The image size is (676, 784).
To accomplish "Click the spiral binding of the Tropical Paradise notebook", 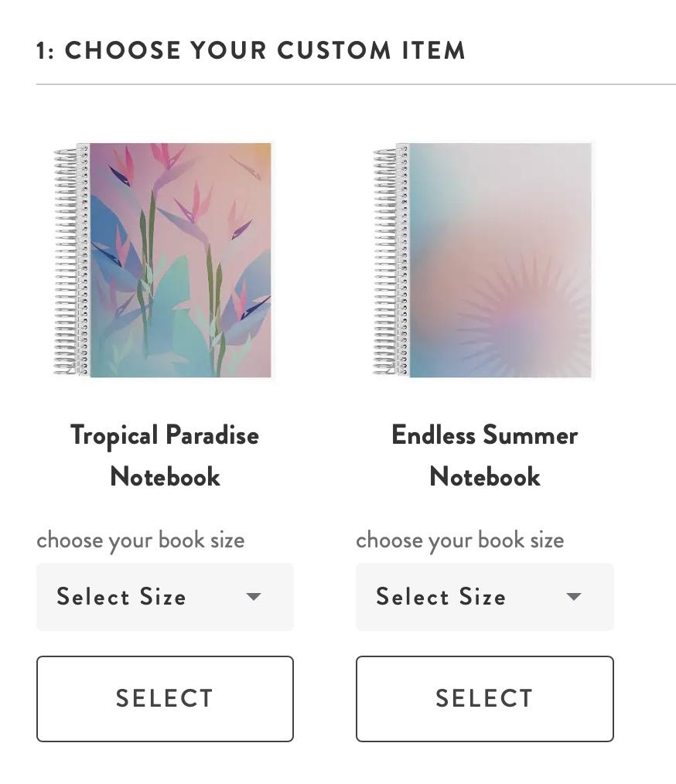I will coord(70,260).
